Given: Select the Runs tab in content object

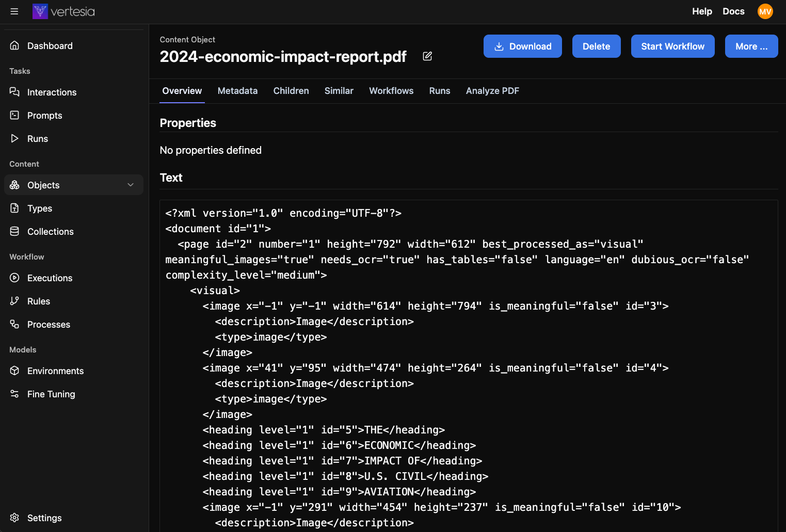Looking at the screenshot, I should point(440,91).
